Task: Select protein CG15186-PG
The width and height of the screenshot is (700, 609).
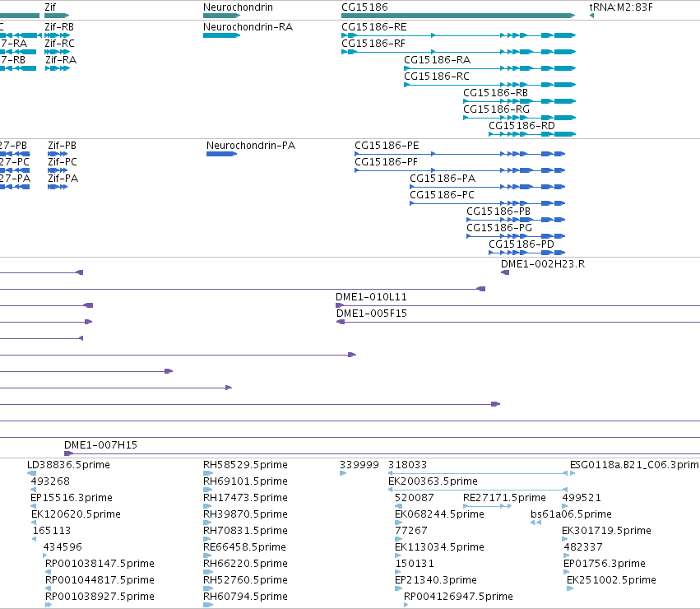Action: tap(499, 228)
